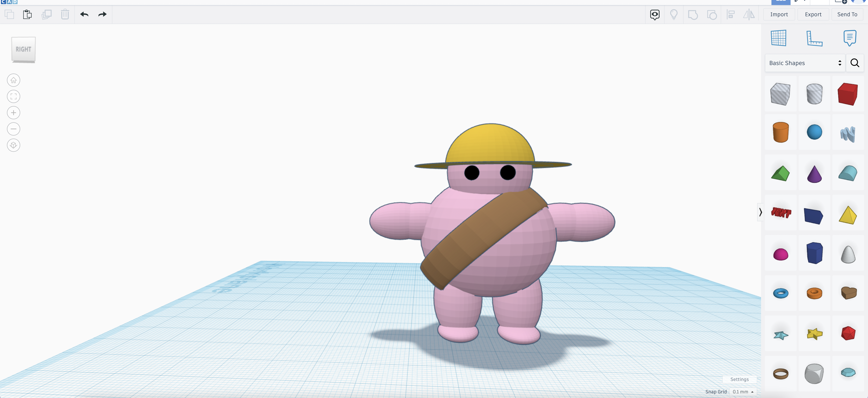Select the light blue Star shape

point(780,335)
